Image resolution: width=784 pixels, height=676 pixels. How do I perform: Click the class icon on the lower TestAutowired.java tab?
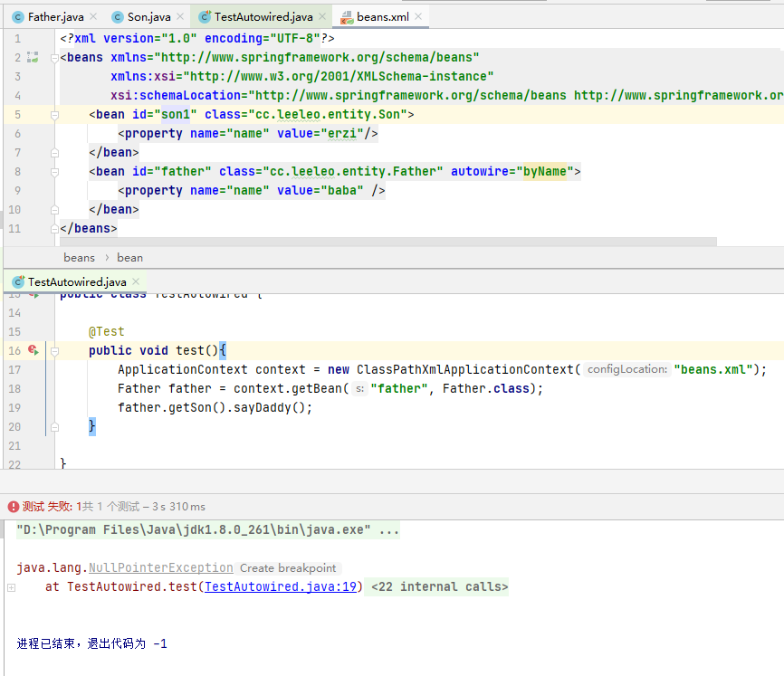coord(17,282)
